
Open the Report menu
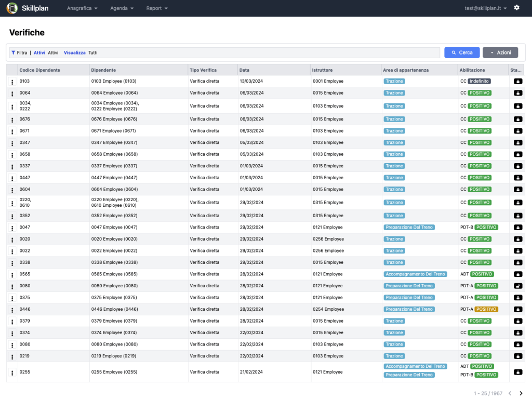[157, 8]
